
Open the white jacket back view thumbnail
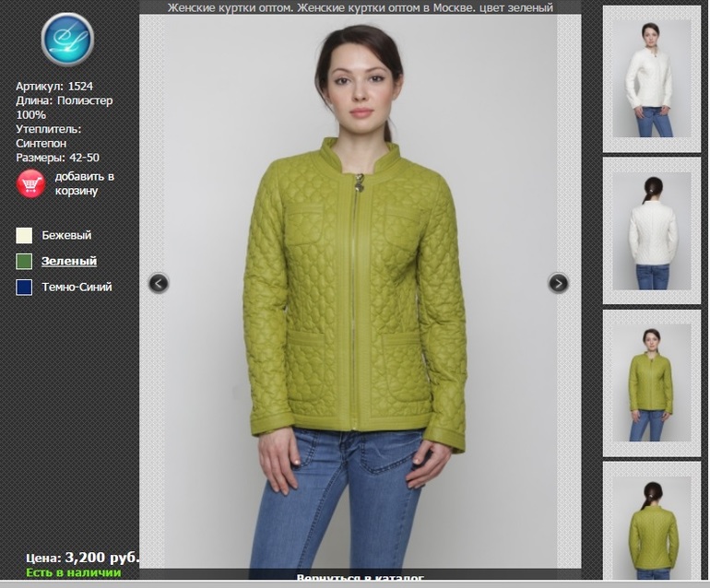(651, 230)
